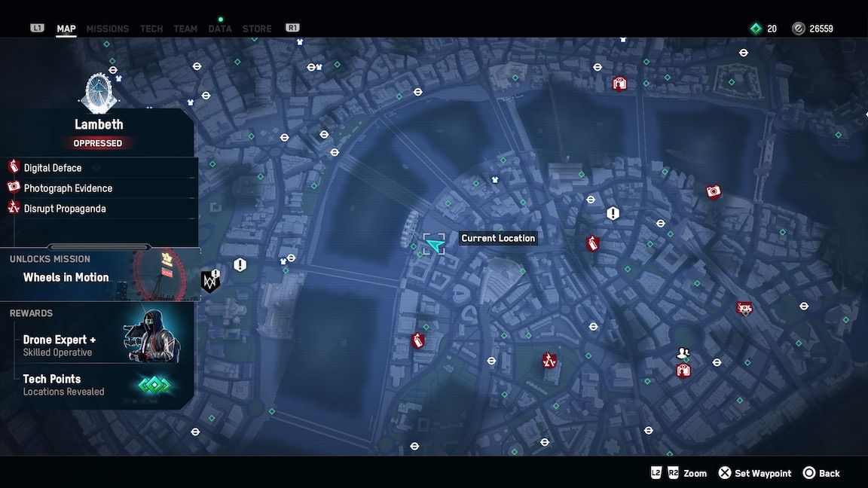Select the clothing shop icon north-east of Current Location
The height and width of the screenshot is (488, 868).
click(x=495, y=180)
